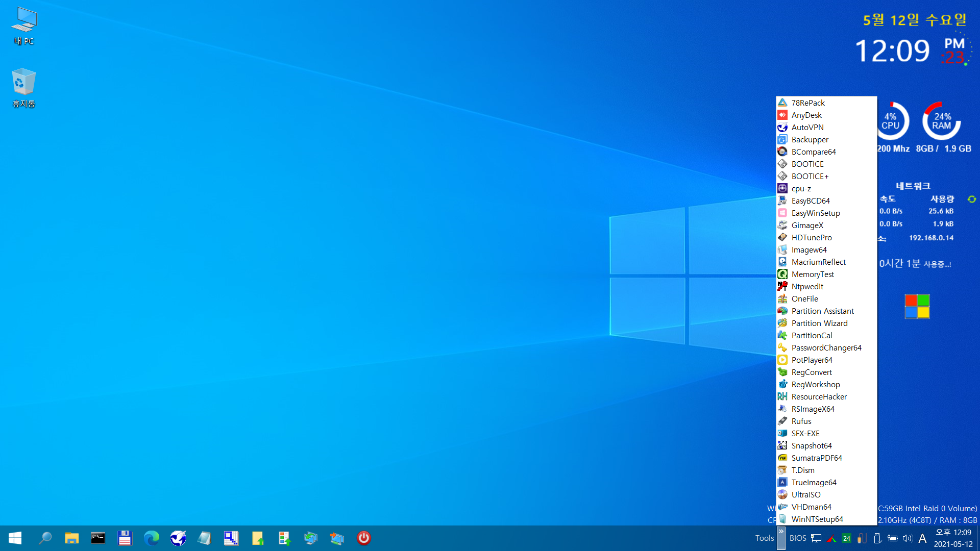This screenshot has height=551, width=980.
Task: Open UltraISO from the Tools list
Action: click(x=826, y=494)
